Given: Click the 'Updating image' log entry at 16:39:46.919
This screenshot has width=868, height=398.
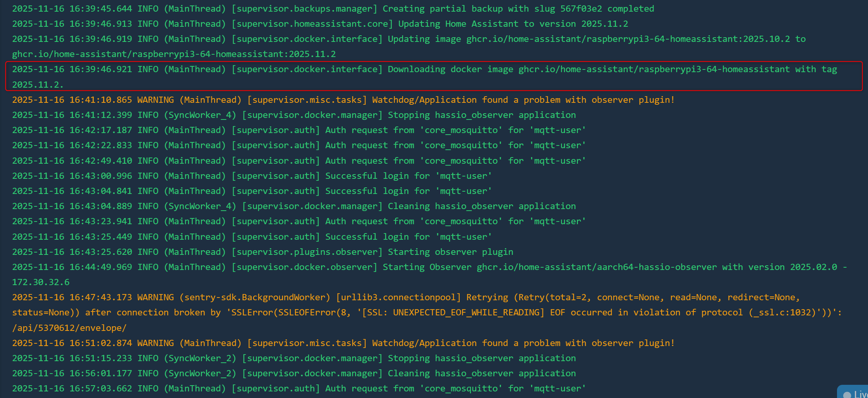Looking at the screenshot, I should (x=409, y=39).
